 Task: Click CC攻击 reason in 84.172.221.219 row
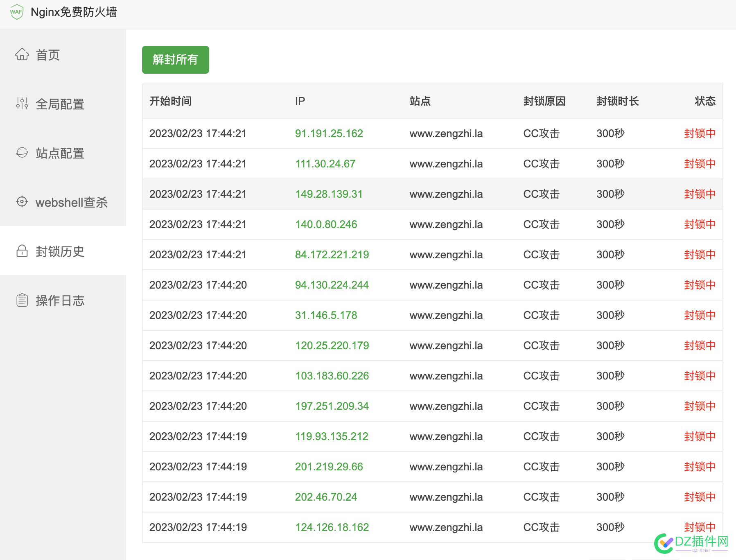(542, 255)
